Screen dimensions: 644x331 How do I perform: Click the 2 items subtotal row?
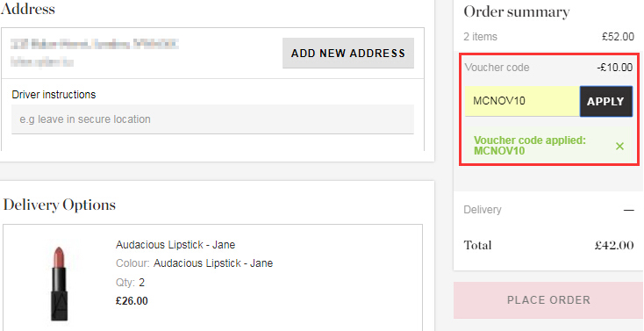tap(548, 37)
